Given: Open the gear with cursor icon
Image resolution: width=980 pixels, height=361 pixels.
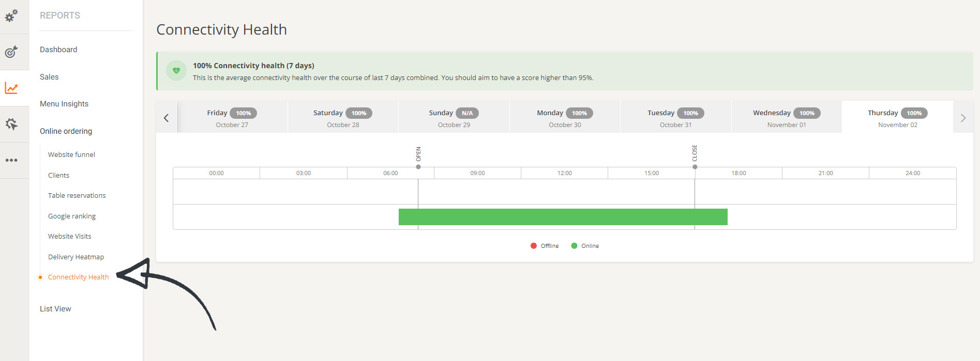Looking at the screenshot, I should [11, 124].
